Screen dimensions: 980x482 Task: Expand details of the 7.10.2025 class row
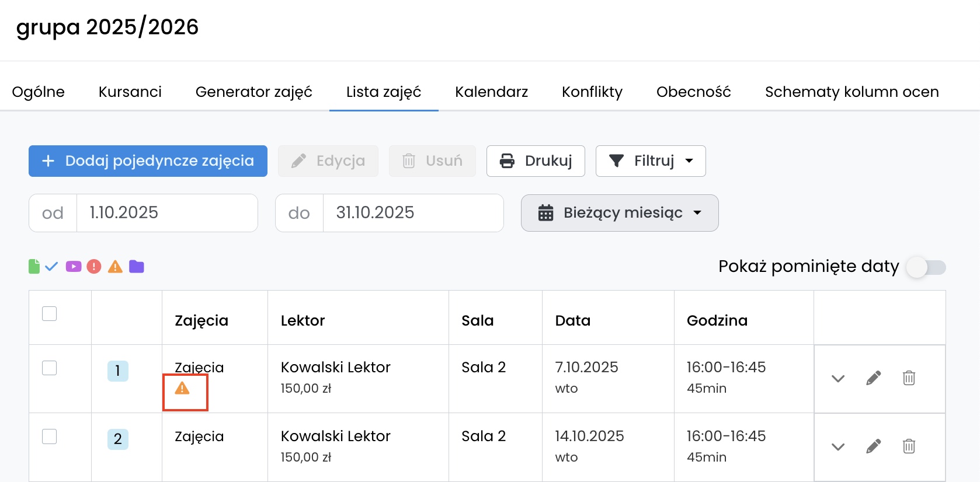[x=838, y=378]
